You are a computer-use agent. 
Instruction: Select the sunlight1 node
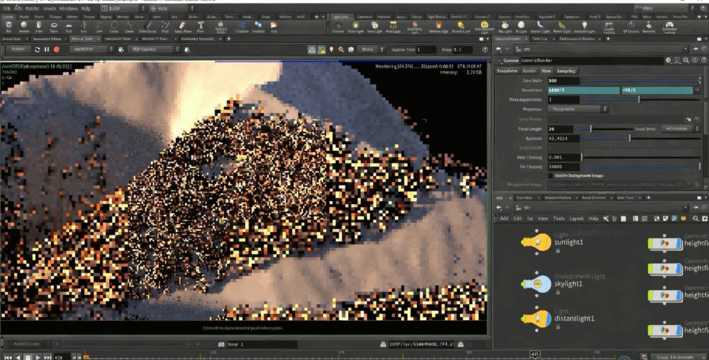pos(536,242)
